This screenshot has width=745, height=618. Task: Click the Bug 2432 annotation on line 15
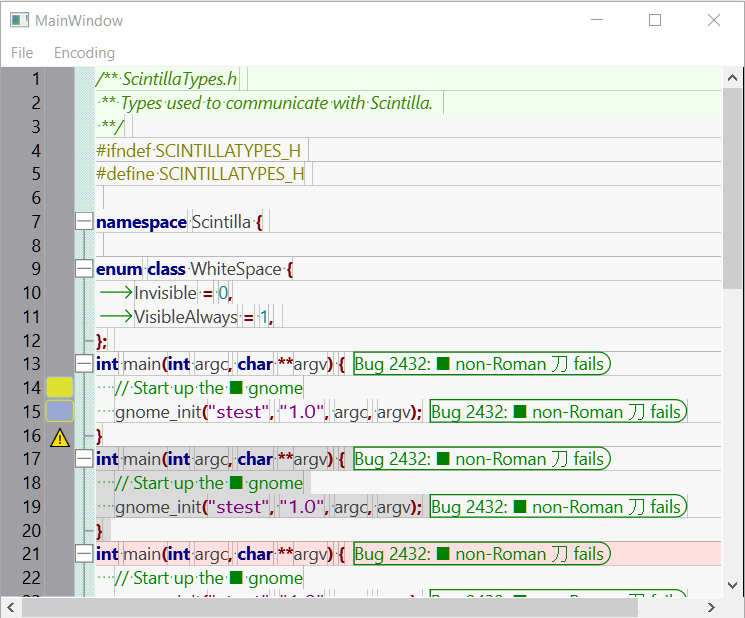[557, 412]
